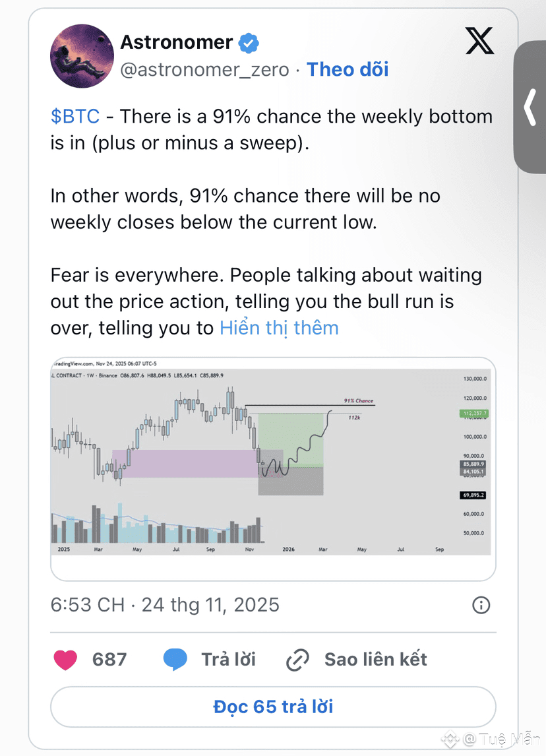
Task: Click the blue reply bubble icon
Action: pos(175,659)
